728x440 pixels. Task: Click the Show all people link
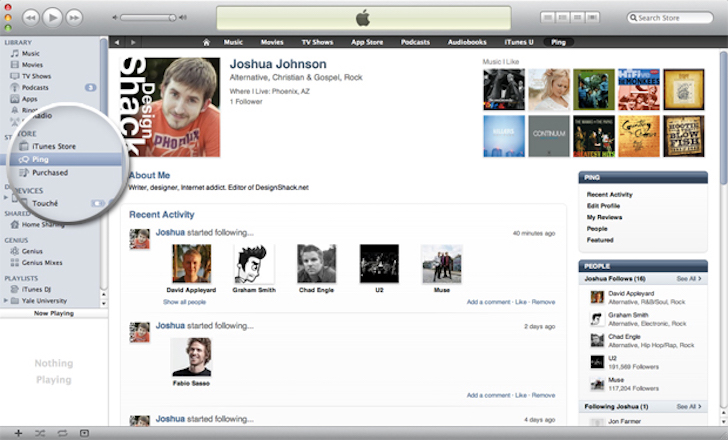[185, 301]
